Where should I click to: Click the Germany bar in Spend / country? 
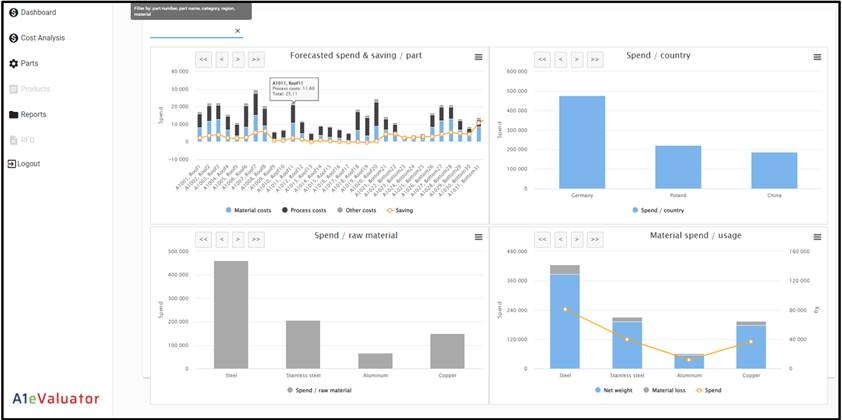pyautogui.click(x=582, y=142)
